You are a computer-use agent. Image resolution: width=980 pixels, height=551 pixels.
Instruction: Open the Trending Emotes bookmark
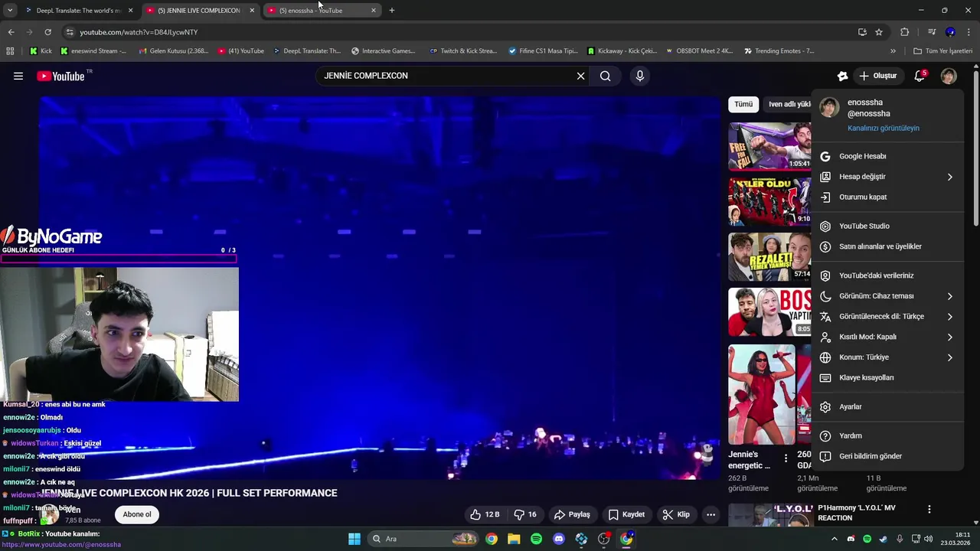click(x=779, y=51)
